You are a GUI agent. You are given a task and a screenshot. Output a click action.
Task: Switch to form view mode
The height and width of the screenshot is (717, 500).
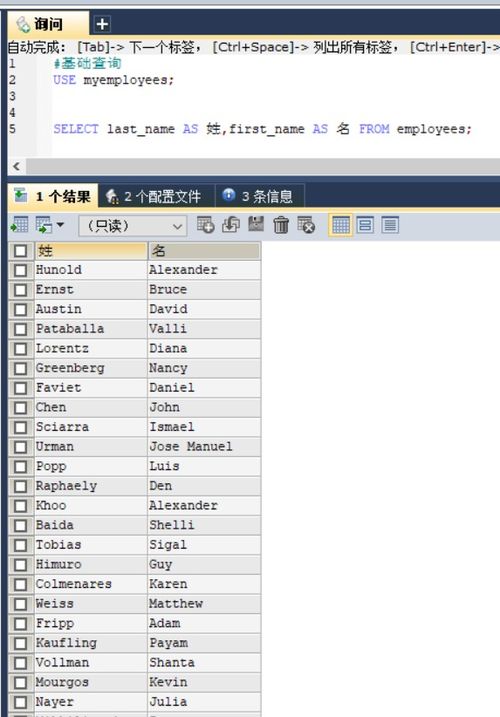[x=365, y=225]
